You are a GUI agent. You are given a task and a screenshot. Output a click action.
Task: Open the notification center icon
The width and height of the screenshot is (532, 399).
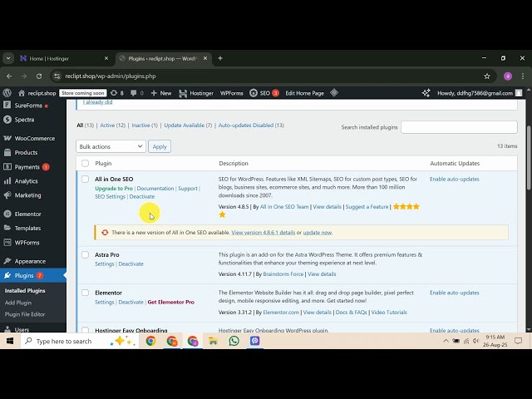tap(518, 341)
